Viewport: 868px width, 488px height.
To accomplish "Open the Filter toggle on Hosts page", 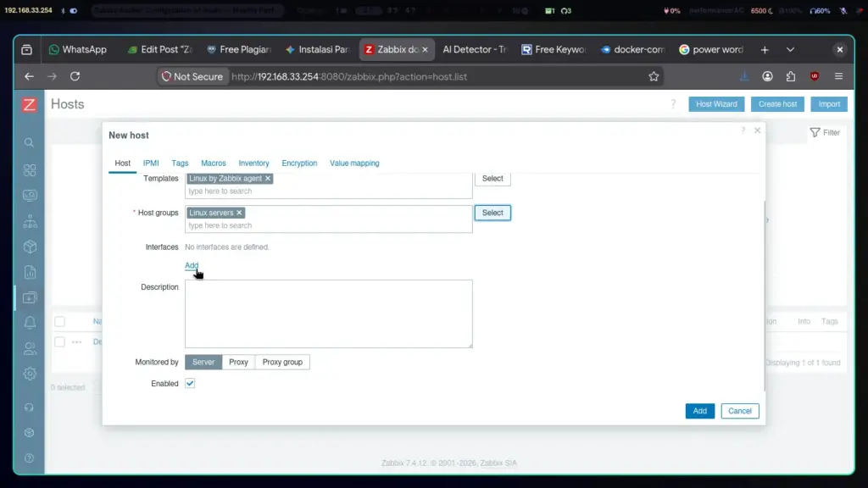I will 825,133.
